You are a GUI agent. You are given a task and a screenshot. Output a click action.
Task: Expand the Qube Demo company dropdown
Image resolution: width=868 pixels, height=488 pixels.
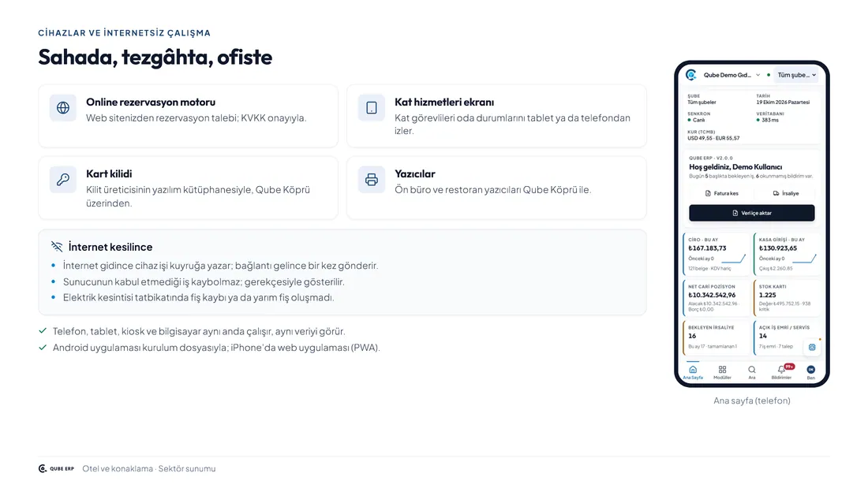click(731, 75)
